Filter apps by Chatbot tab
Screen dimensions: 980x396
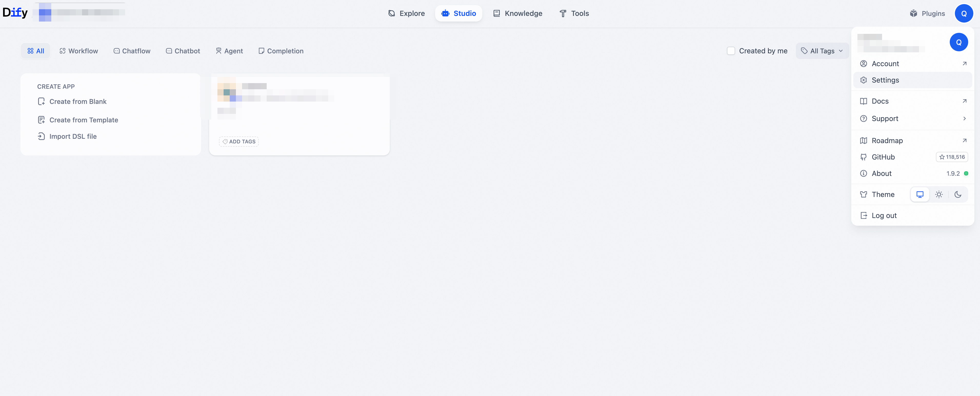click(x=183, y=51)
